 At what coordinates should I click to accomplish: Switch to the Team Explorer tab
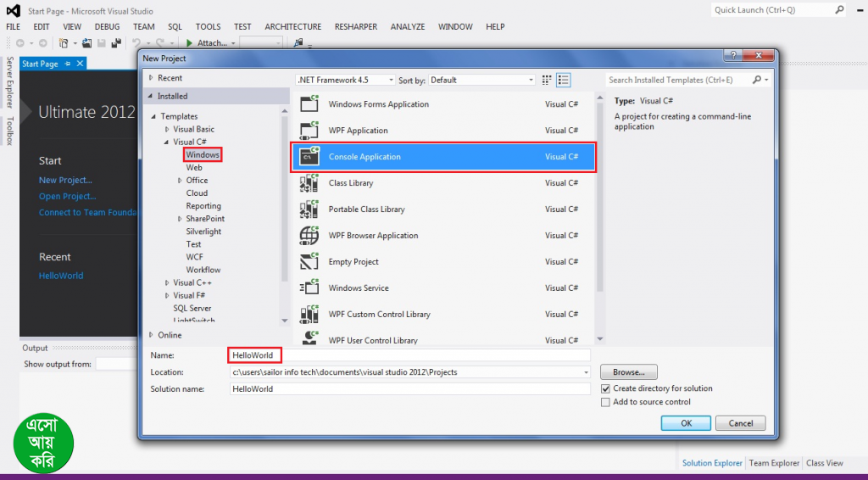773,463
